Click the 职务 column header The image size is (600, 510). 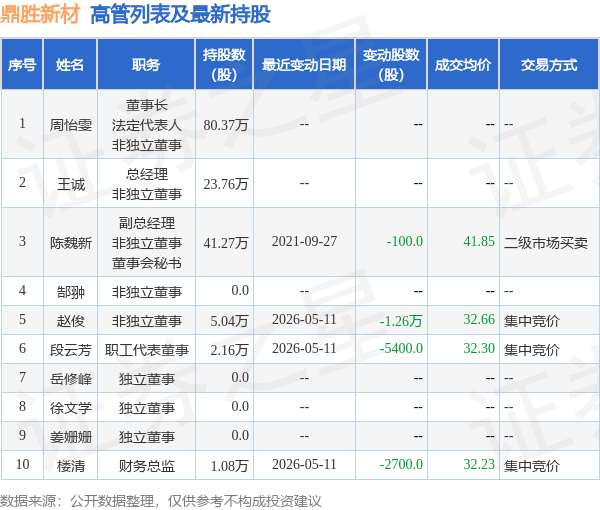click(x=146, y=64)
